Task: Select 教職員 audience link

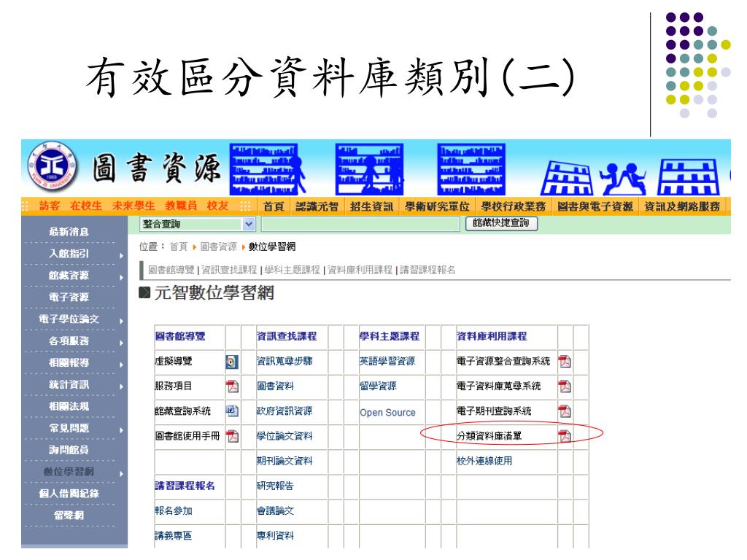Action: point(181,206)
